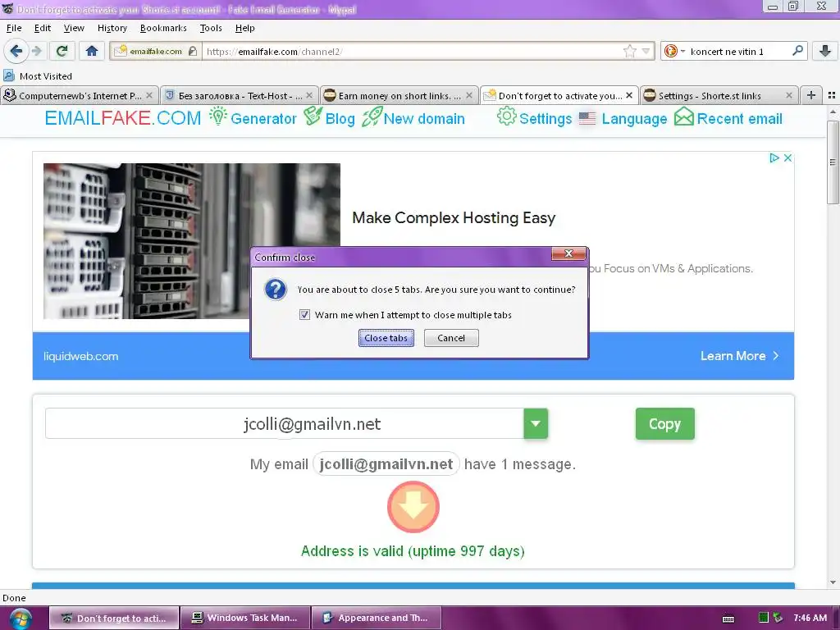The height and width of the screenshot is (630, 840).
Task: Open the Blog link
Action: tap(330, 118)
